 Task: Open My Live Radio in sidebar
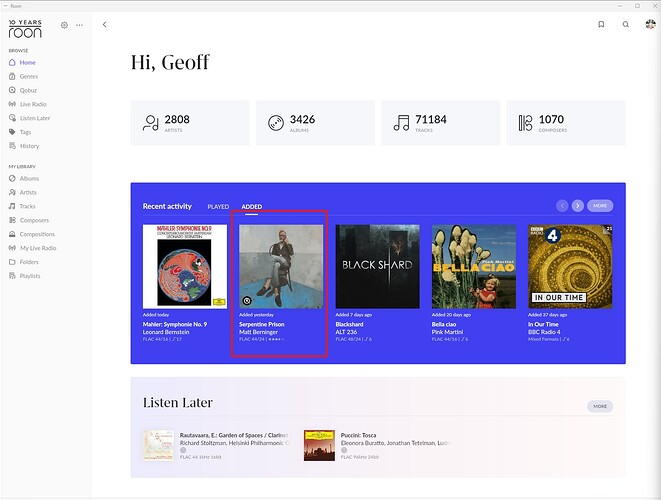click(x=38, y=248)
